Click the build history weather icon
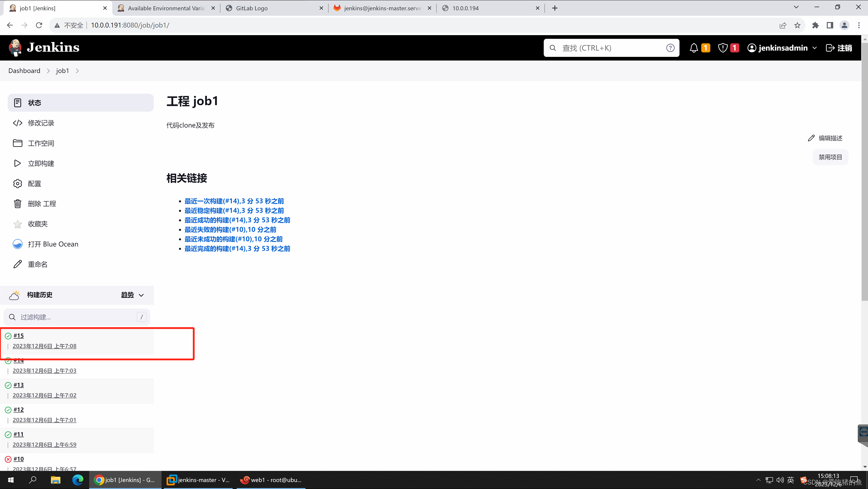The image size is (868, 489). [x=14, y=295]
